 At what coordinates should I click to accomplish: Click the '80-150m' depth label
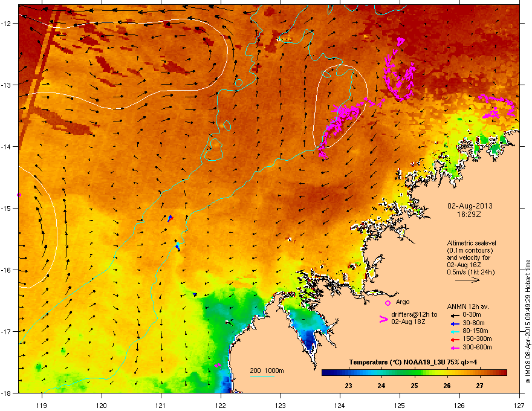(x=475, y=331)
